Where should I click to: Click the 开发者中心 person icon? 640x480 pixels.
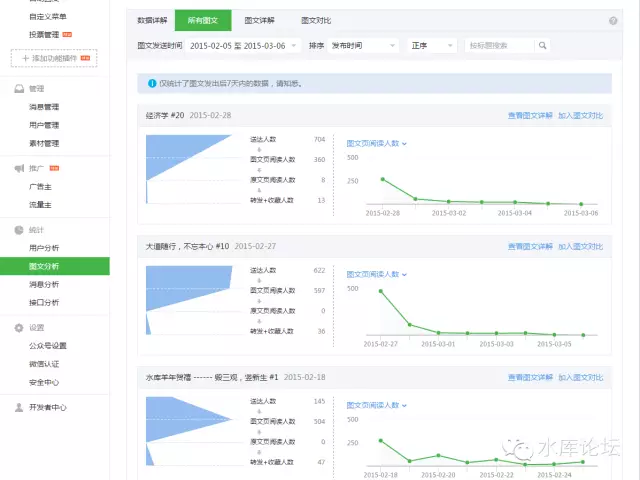19,407
